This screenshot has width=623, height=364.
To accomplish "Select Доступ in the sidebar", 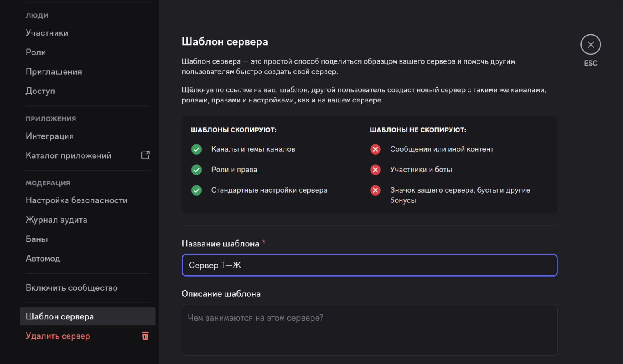I will click(x=40, y=91).
